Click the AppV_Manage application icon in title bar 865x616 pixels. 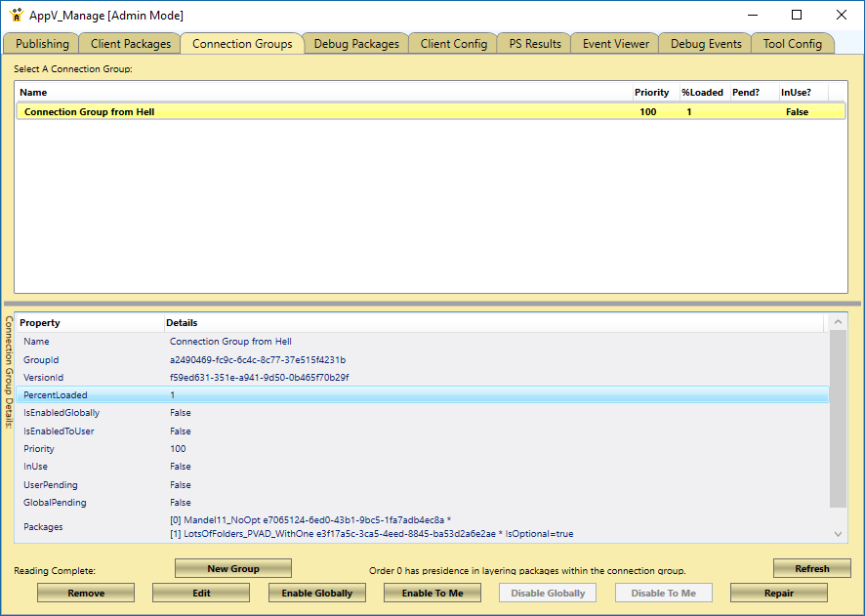(16, 15)
